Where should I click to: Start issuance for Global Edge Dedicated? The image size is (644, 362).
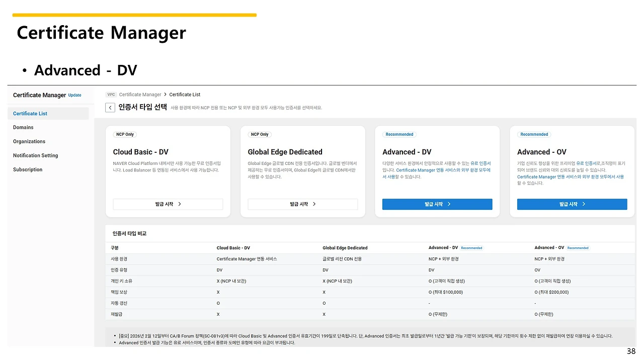(x=303, y=204)
